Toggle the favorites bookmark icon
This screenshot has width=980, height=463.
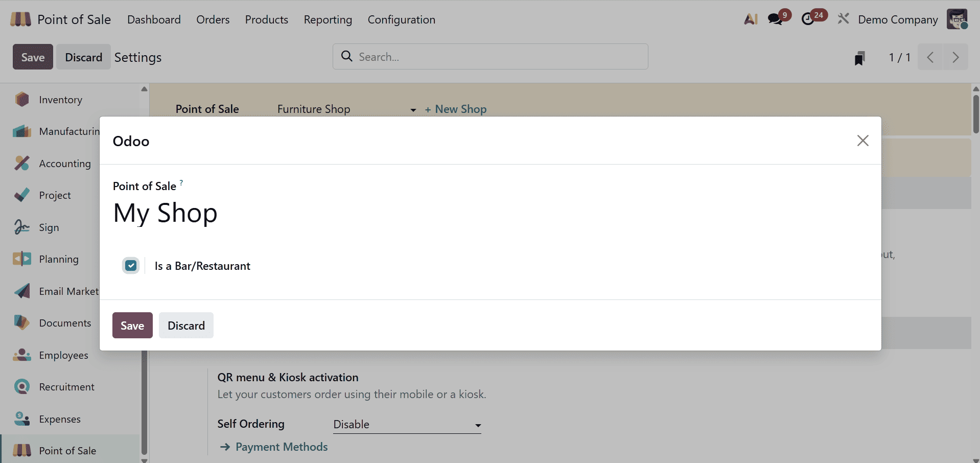860,58
